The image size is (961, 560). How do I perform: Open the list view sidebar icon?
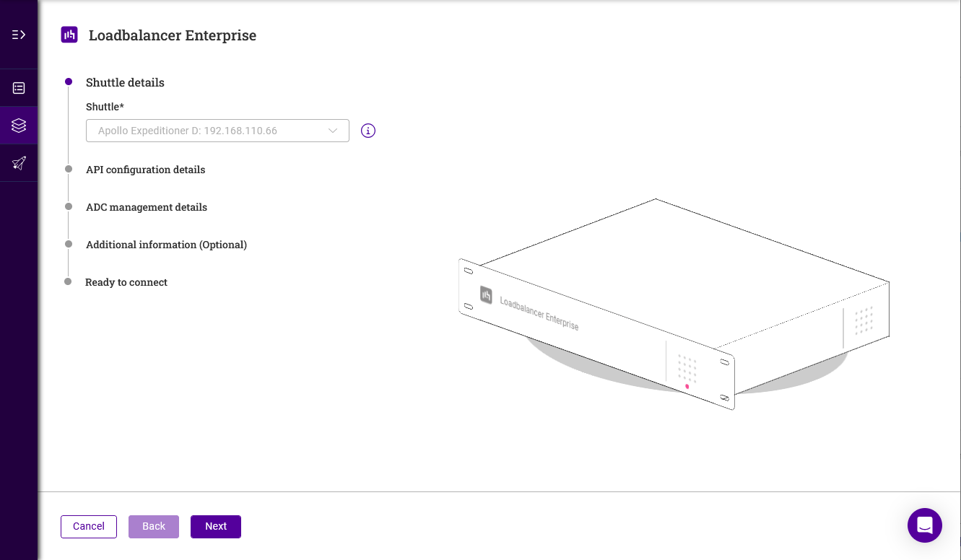coord(19,88)
